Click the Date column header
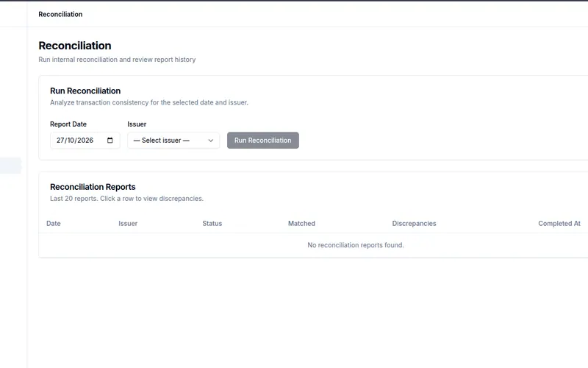 click(x=53, y=224)
